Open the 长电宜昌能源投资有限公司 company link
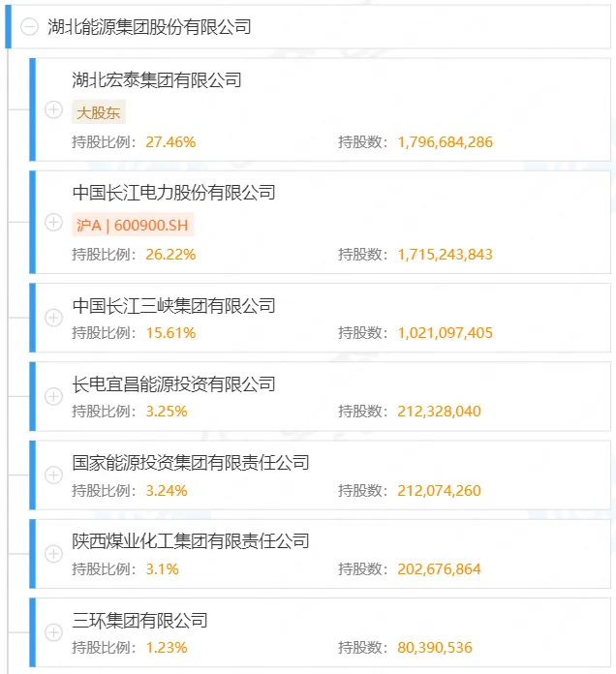This screenshot has height=674, width=616. 174,384
